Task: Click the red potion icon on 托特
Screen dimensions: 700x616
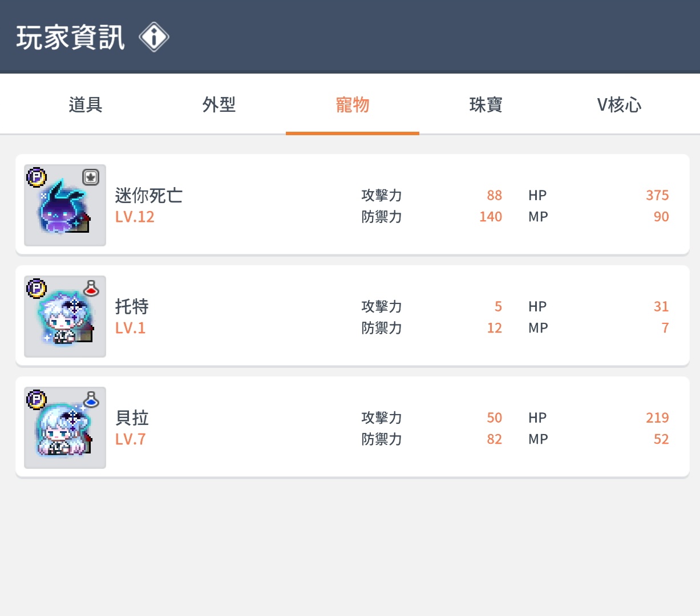Action: [x=91, y=288]
